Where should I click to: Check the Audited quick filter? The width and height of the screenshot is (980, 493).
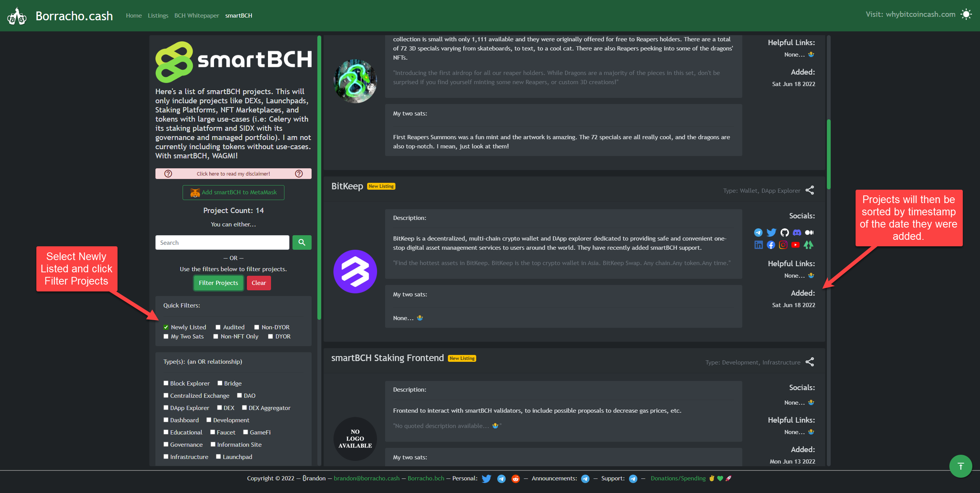(x=218, y=327)
